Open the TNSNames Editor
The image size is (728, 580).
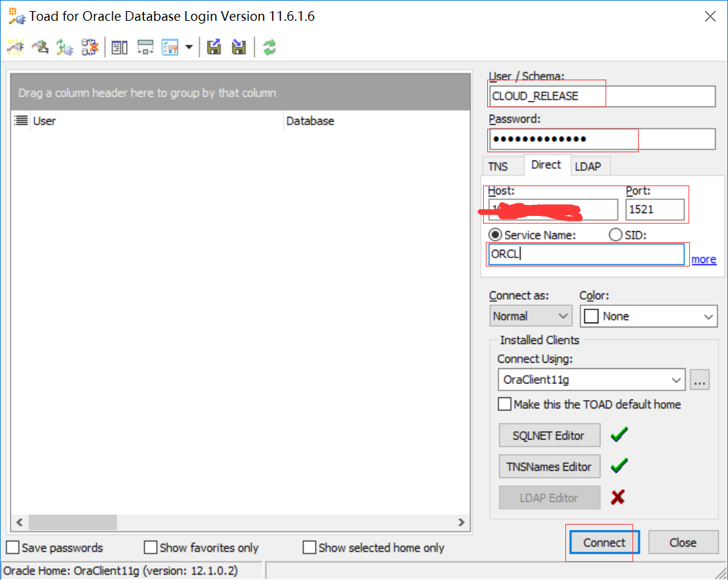549,466
